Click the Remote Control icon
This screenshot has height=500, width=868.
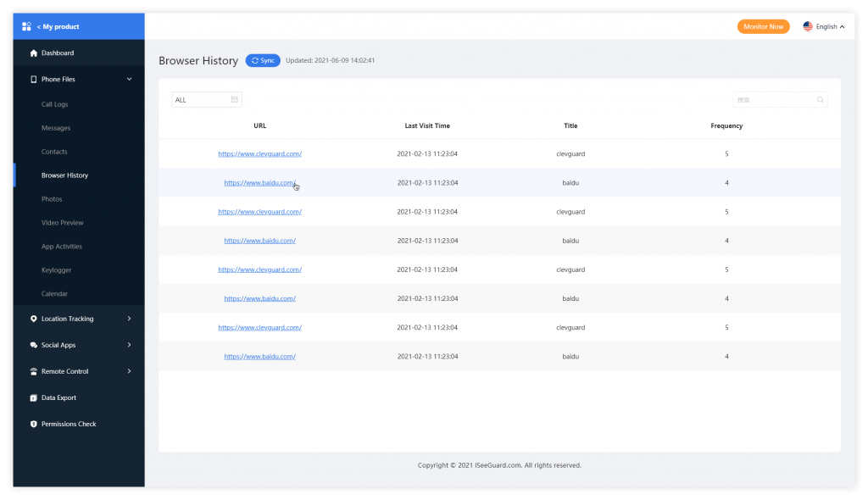point(34,371)
